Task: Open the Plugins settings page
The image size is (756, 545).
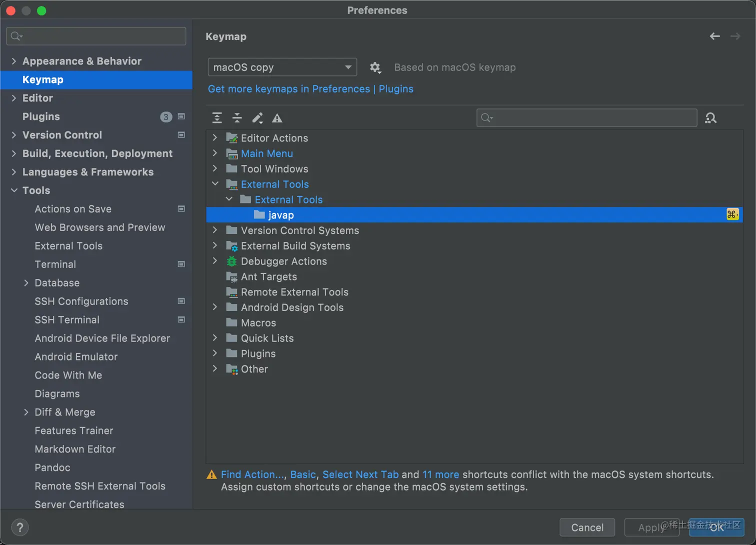Action: tap(41, 116)
